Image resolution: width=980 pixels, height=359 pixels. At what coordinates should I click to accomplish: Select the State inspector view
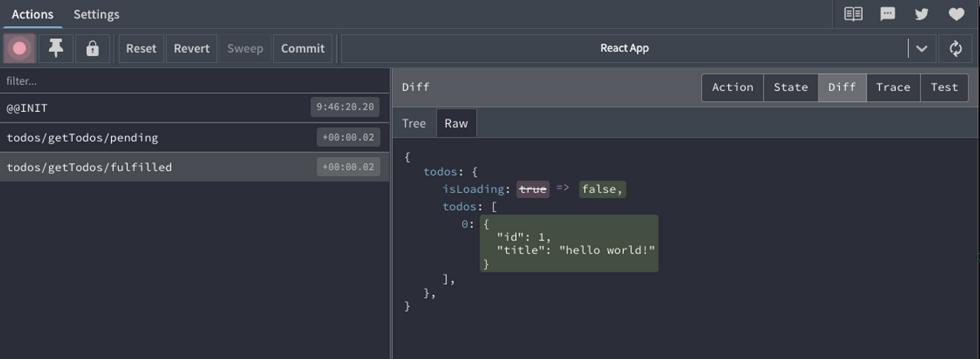(791, 87)
